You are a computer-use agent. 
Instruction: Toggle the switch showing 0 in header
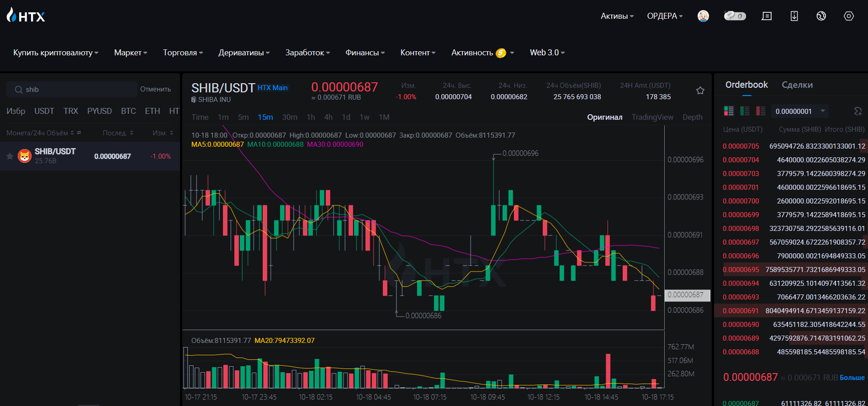735,16
